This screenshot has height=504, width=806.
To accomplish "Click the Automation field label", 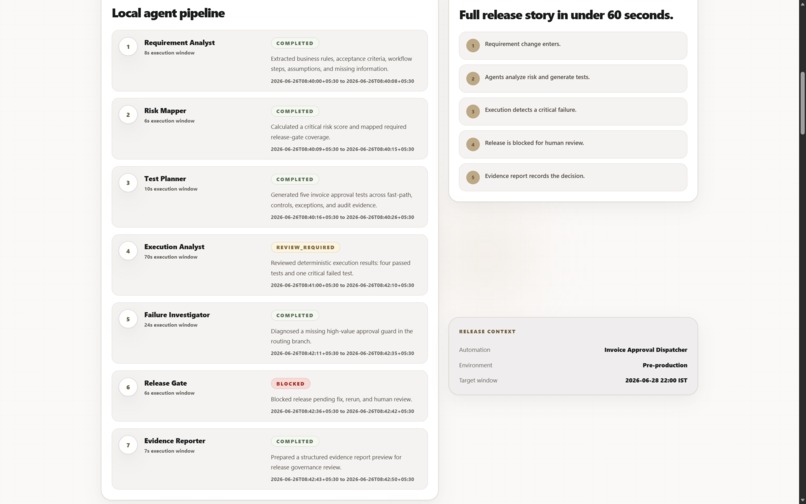I will click(x=474, y=350).
